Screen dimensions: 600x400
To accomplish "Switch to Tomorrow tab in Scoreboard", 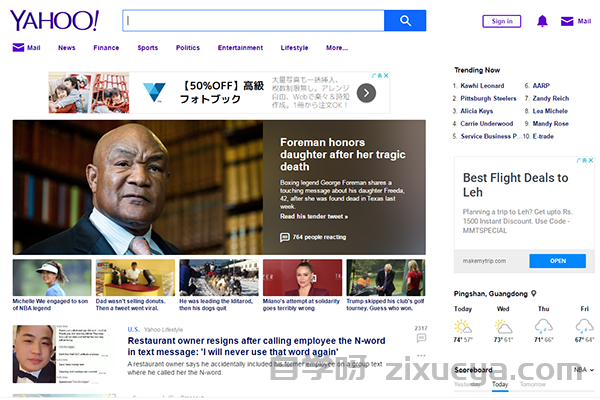I will point(532,384).
